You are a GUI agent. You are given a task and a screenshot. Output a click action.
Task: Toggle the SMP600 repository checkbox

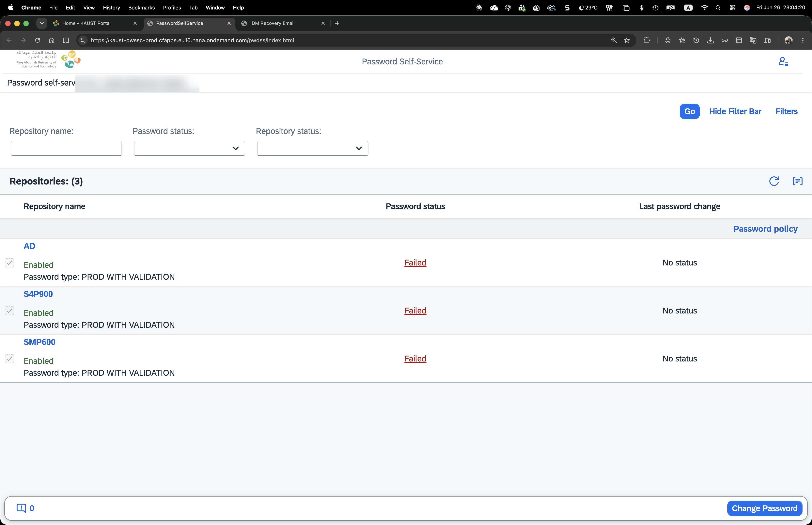[9, 359]
